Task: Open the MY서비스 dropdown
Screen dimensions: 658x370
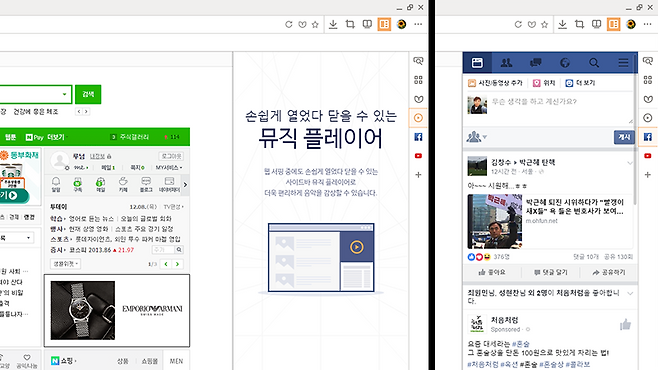Action: click(169, 168)
